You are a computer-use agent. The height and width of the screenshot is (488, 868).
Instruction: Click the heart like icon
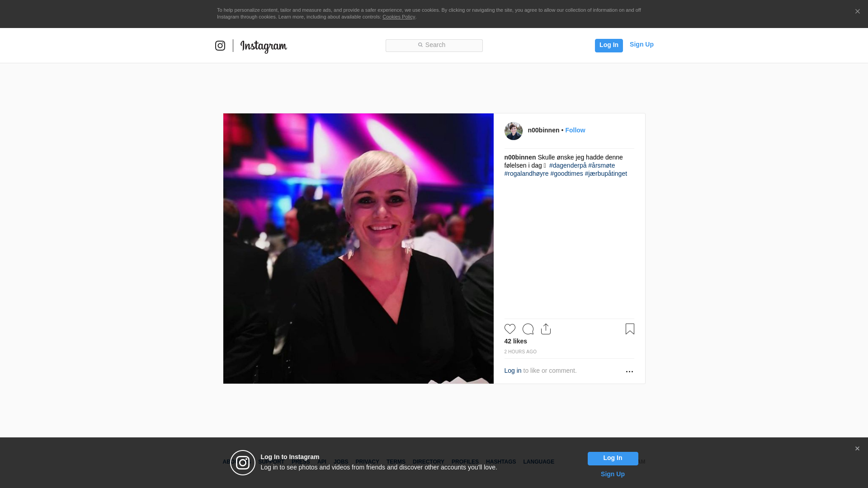coord(509,329)
